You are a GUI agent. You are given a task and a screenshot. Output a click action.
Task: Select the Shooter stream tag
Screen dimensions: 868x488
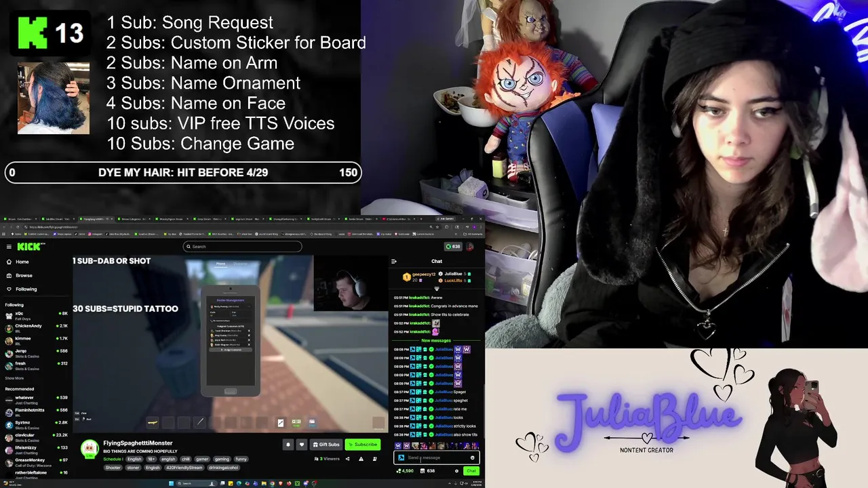point(113,467)
